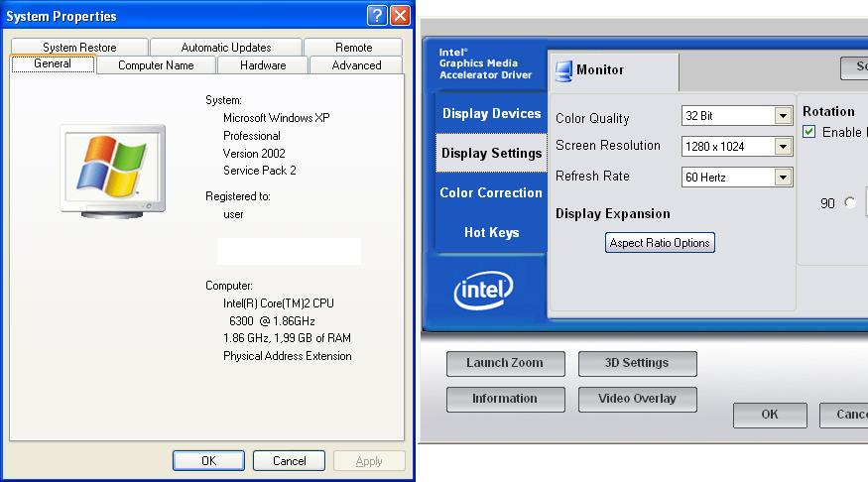Screen dimensions: 868x482
Task: Close the System Properties window
Action: [x=400, y=16]
